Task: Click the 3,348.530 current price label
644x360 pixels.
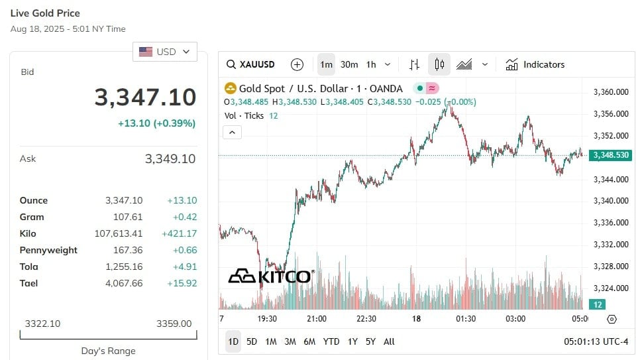Action: (x=610, y=155)
